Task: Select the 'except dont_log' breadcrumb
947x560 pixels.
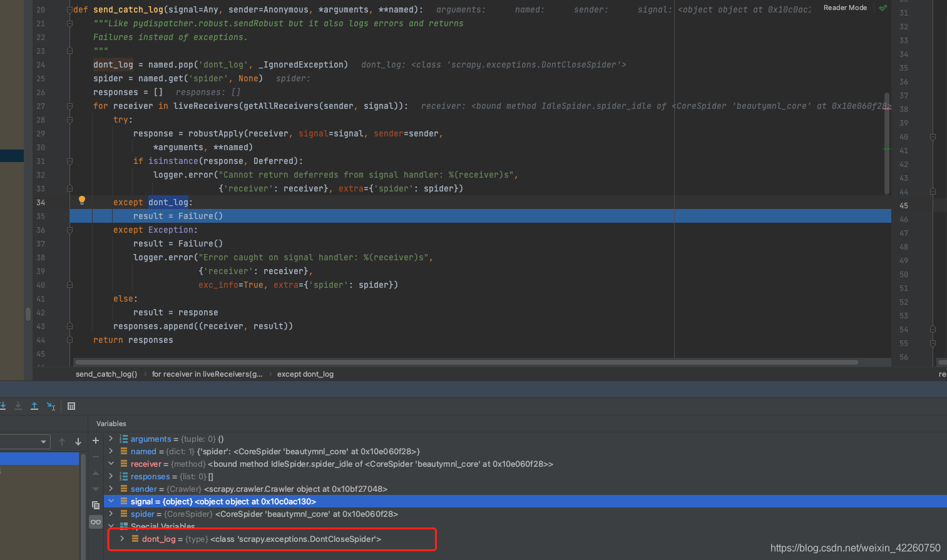Action: click(305, 374)
